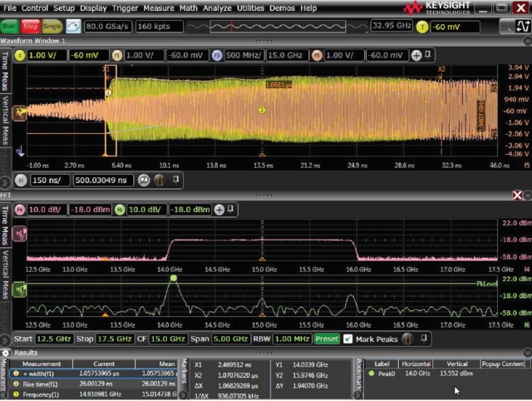Viewport: 532px width, 401px height.
Task: Select the 150 ns/ time base field
Action: [x=50, y=181]
